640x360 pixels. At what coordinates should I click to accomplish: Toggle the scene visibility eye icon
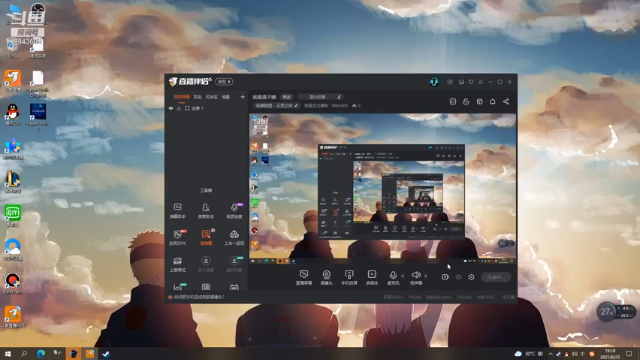171,108
